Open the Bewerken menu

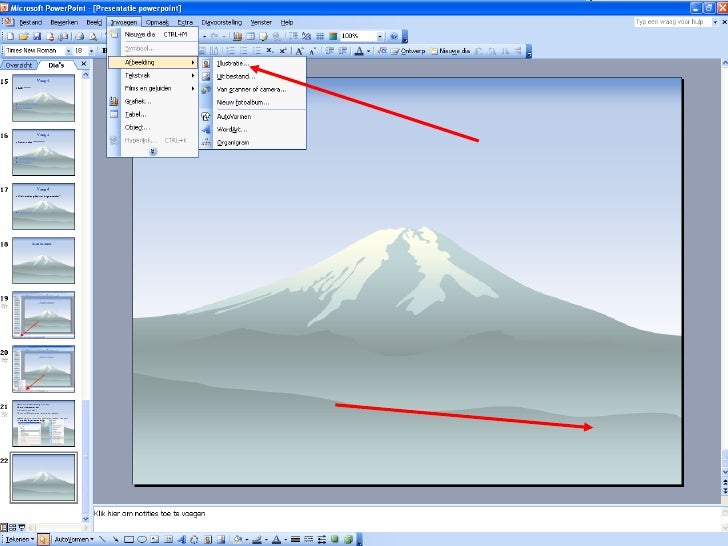64,22
